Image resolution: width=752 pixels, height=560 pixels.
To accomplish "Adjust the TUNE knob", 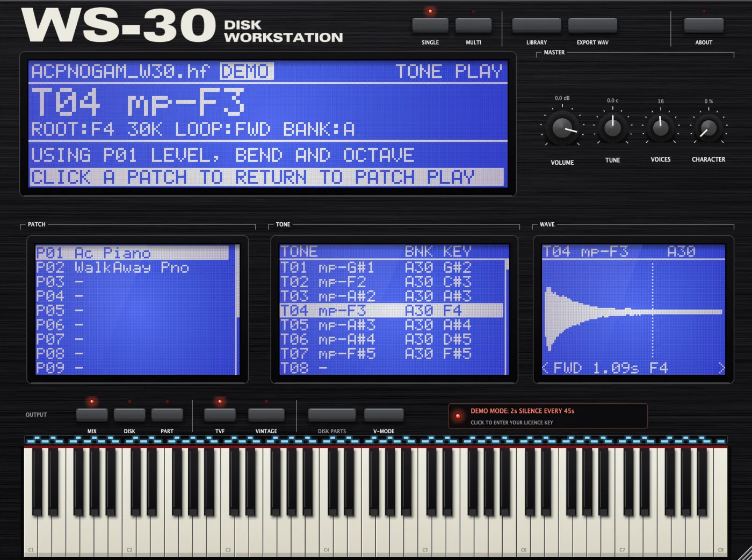I will point(612,128).
